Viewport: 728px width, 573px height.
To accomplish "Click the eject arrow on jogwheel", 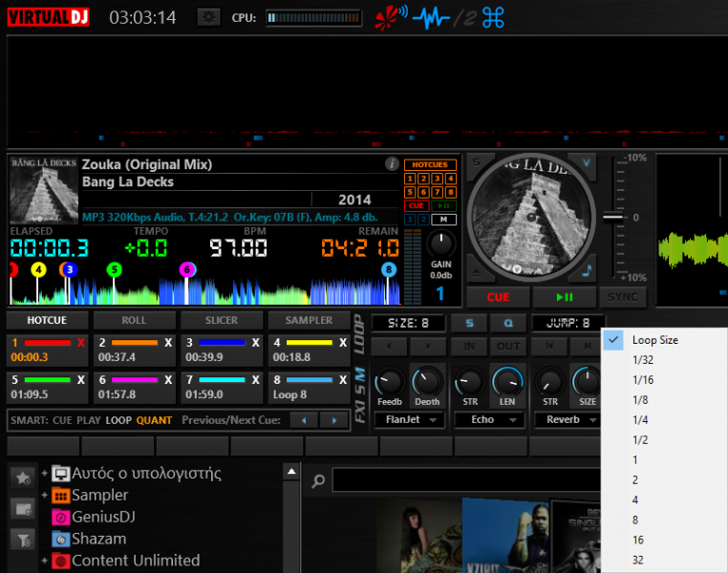I will [x=477, y=274].
